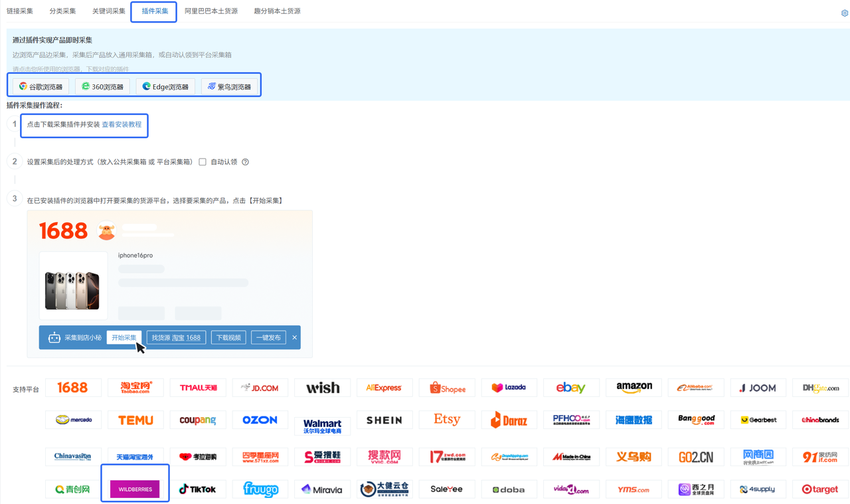Select the 海鹰数据 platform logo

pos(634,420)
